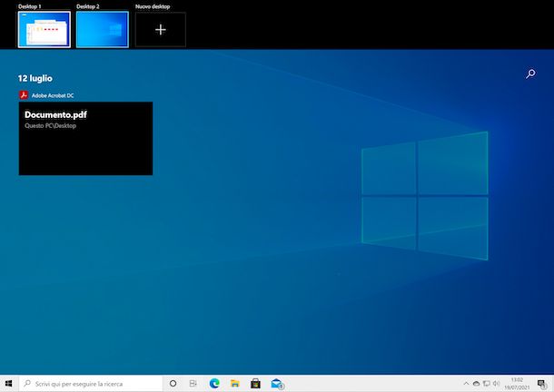Viewport: 554px width, 392px height.
Task: Click the Questo PC\Desktop path text
Action: point(51,126)
